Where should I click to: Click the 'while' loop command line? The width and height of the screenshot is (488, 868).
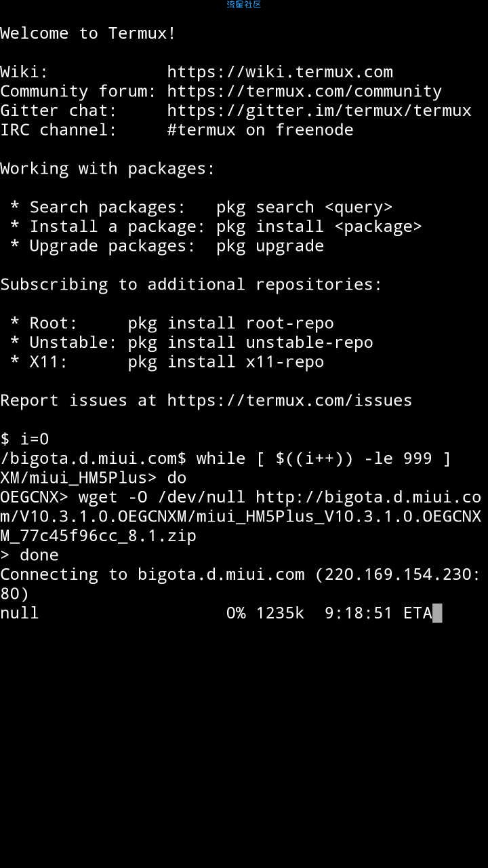[x=226, y=458]
